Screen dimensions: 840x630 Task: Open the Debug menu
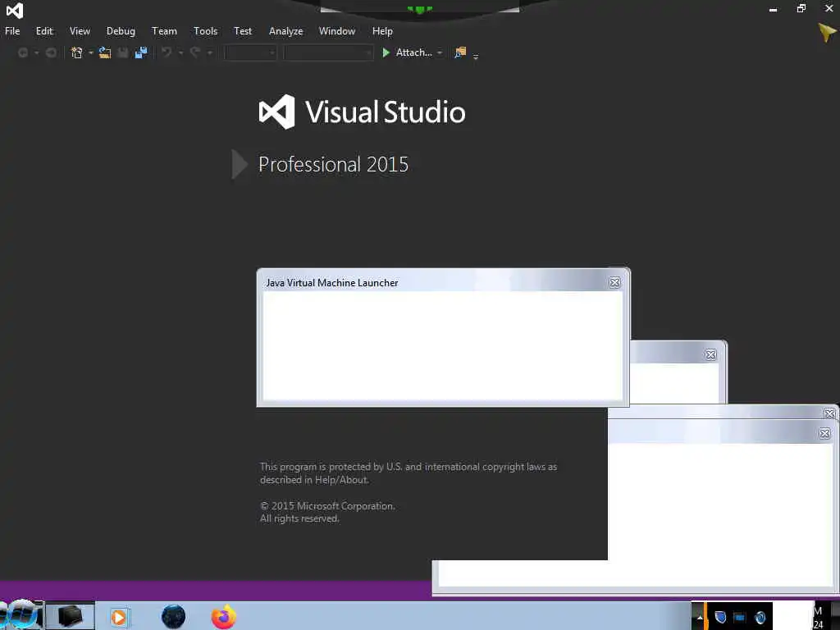click(x=121, y=31)
